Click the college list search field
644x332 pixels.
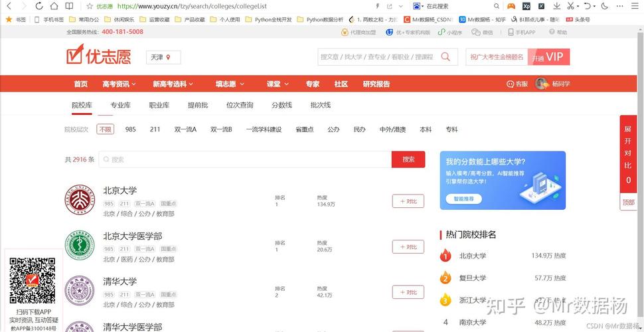[245, 159]
